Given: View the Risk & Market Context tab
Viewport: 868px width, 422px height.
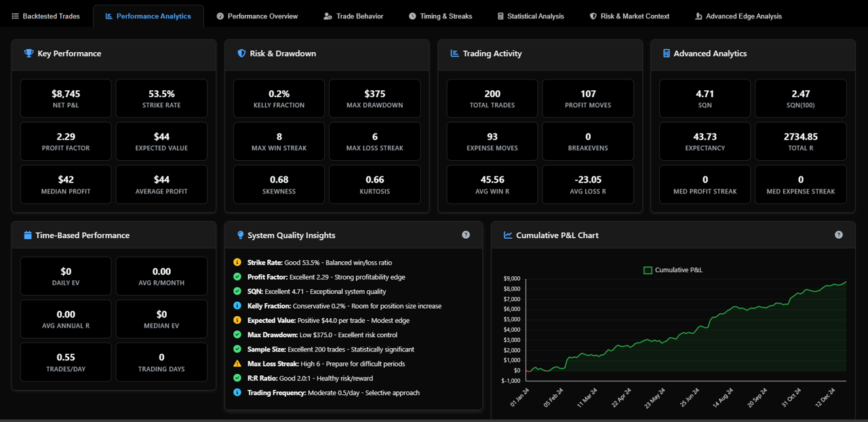Looking at the screenshot, I should click(629, 16).
